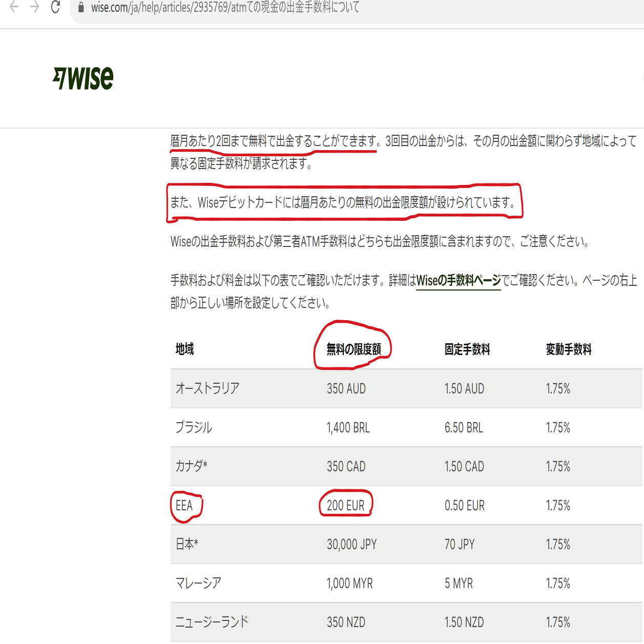
Task: Select the オーストラリア row label
Action: click(x=207, y=388)
